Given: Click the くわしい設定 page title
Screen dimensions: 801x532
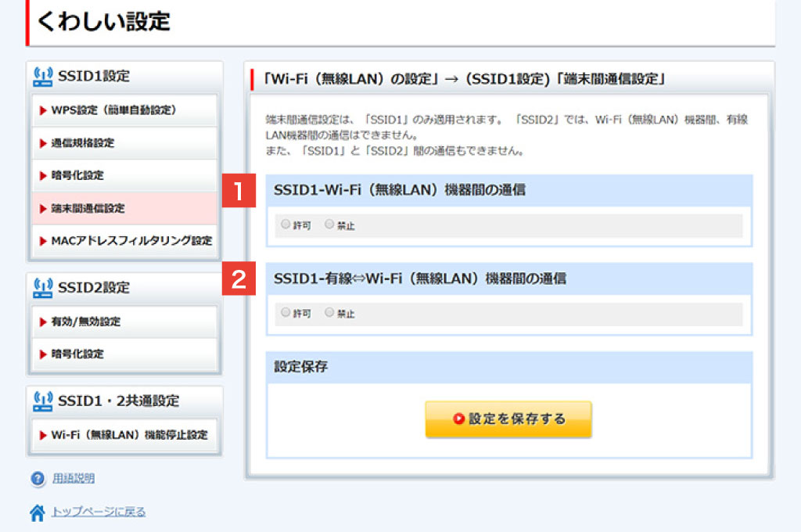Looking at the screenshot, I should pyautogui.click(x=104, y=21).
